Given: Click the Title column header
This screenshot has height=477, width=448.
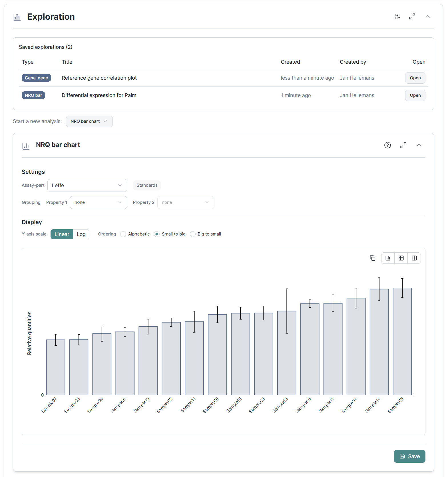Looking at the screenshot, I should pyautogui.click(x=67, y=62).
